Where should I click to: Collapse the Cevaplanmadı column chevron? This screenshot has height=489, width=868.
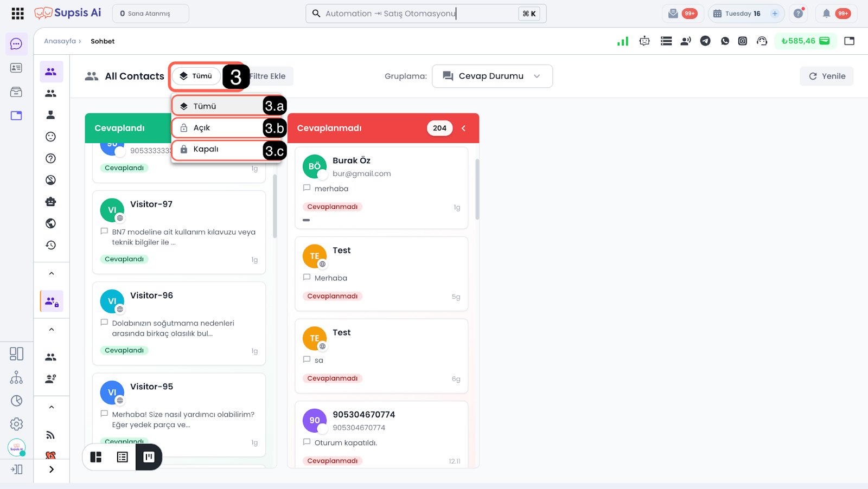point(463,128)
